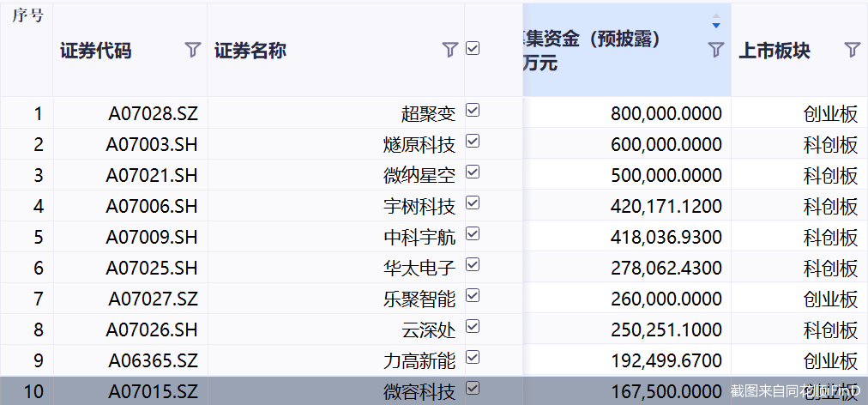The width and height of the screenshot is (868, 405).
Task: Click security name 超聚变
Action: pos(429,113)
